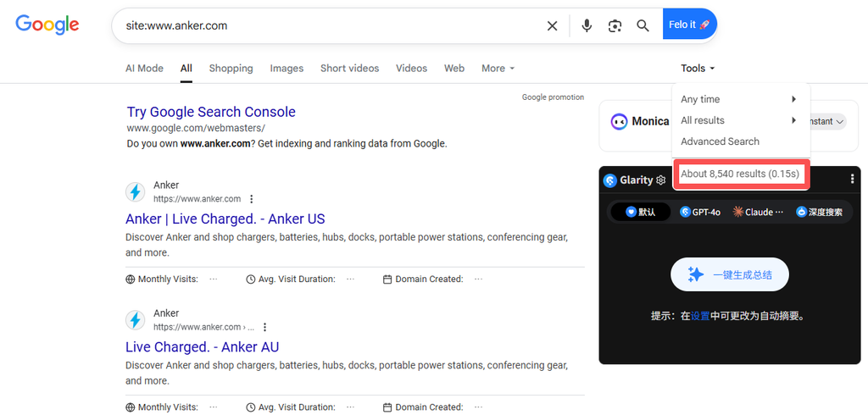
Task: Click https://www.anker.com URL under Anker
Action: pyautogui.click(x=197, y=199)
